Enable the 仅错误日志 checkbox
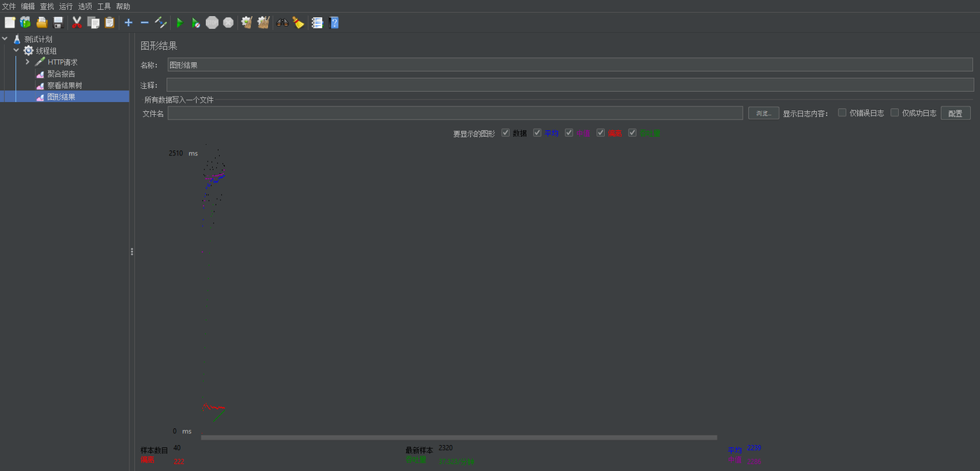 point(842,113)
